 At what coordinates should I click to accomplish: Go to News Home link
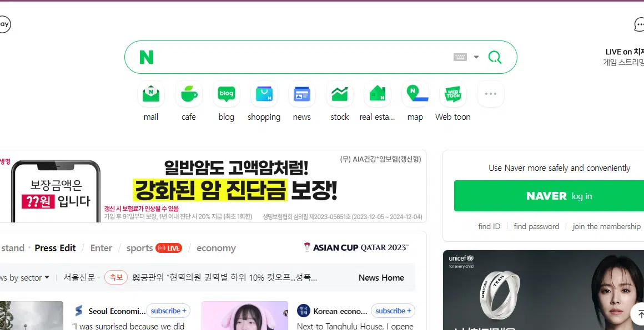381,278
